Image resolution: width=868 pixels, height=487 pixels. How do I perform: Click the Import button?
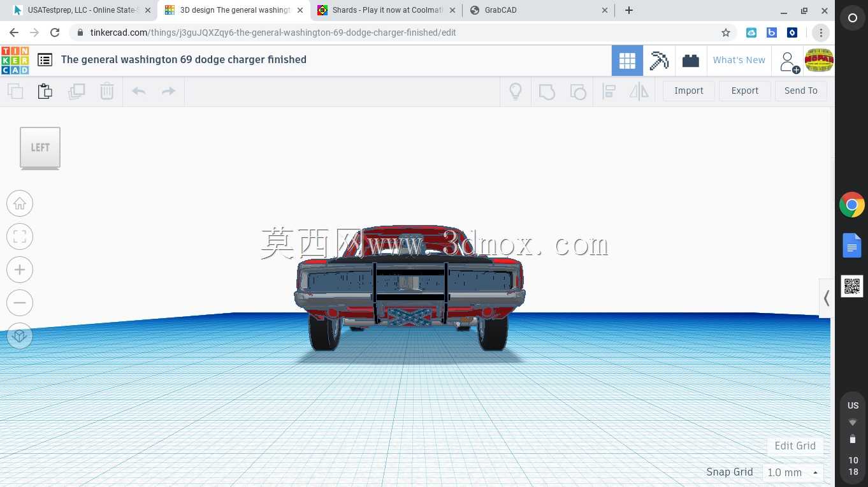point(689,91)
